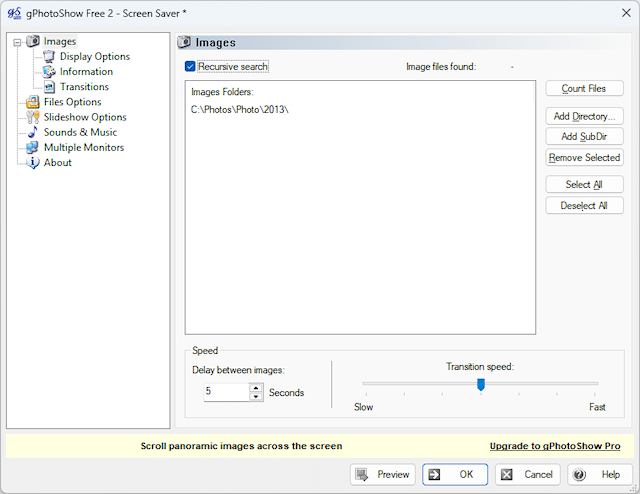Open the Slideshow Options section

point(85,117)
